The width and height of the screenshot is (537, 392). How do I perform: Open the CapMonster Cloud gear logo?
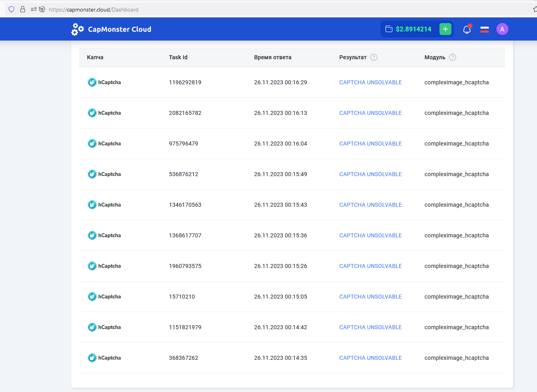pos(78,29)
